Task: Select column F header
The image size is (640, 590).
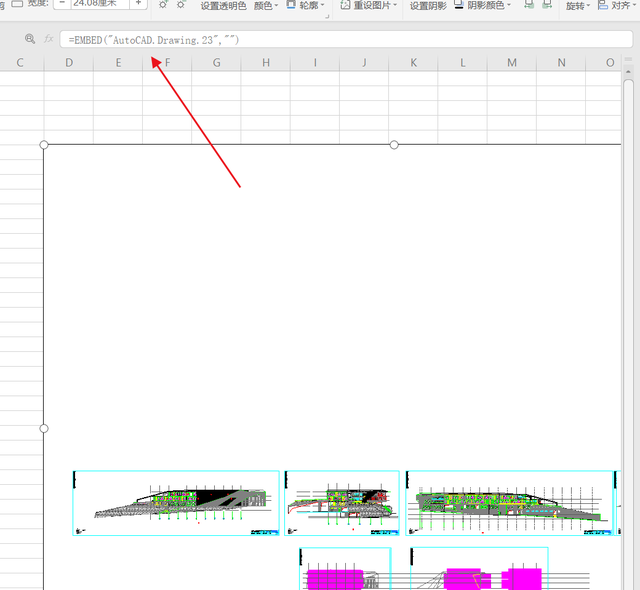Action: [167, 62]
